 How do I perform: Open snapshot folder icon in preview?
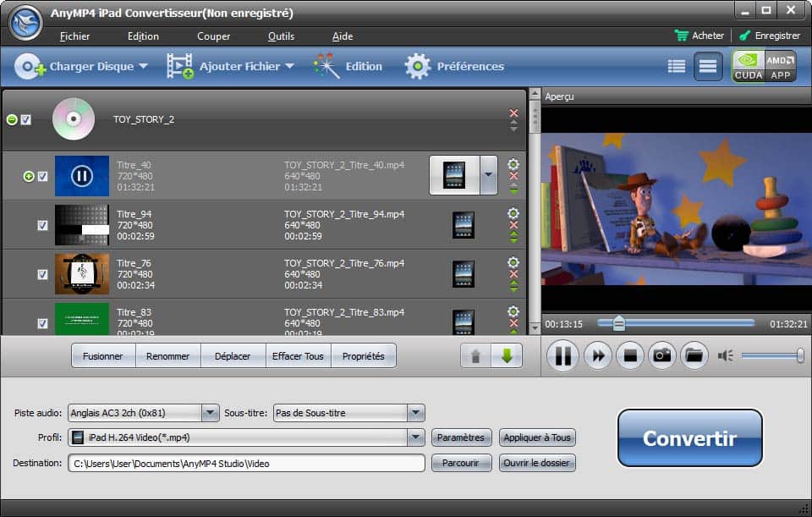[694, 355]
